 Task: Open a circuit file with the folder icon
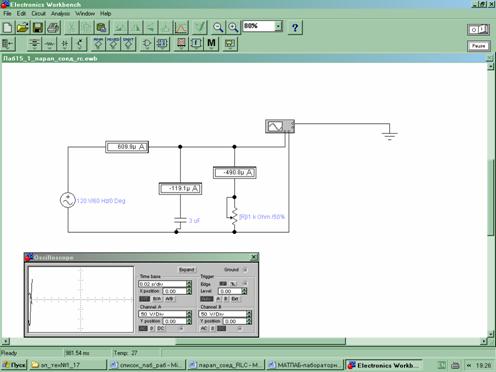[23, 27]
